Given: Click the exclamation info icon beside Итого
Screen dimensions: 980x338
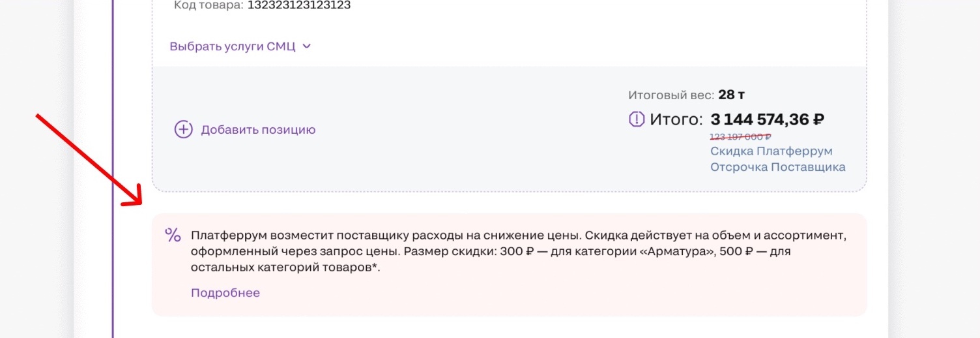Looking at the screenshot, I should (x=636, y=120).
